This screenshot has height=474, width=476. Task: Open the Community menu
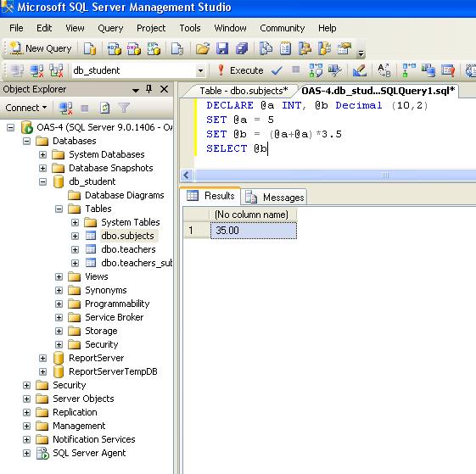[282, 28]
